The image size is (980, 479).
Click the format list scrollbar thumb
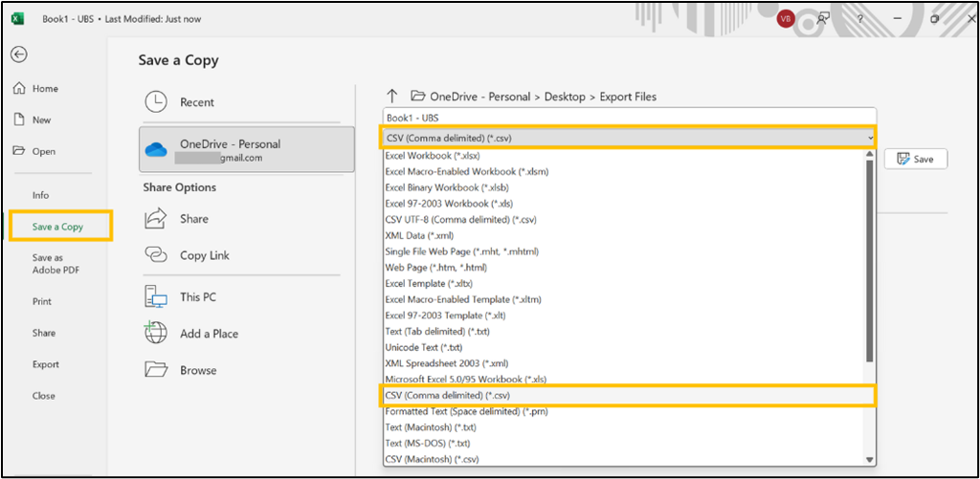[869, 260]
